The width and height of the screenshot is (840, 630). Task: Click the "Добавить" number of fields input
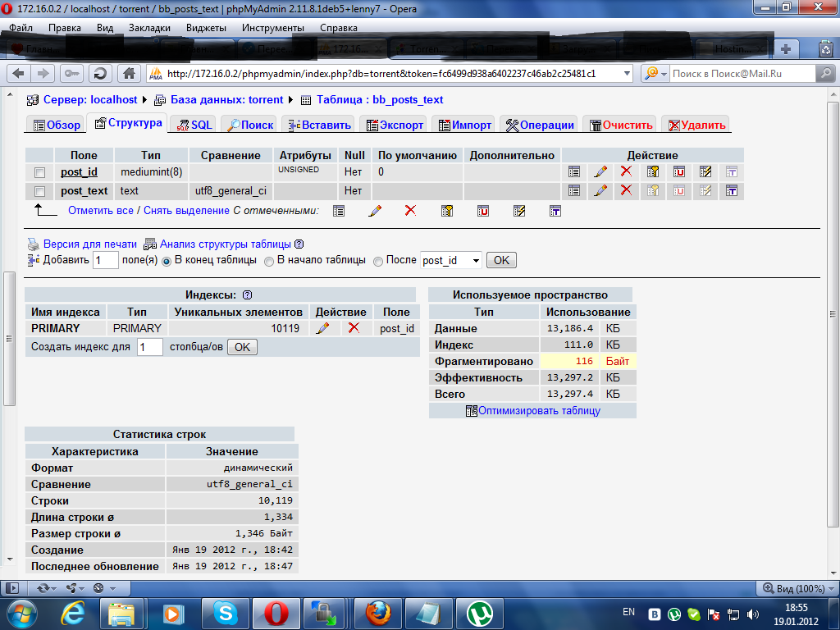coord(105,261)
